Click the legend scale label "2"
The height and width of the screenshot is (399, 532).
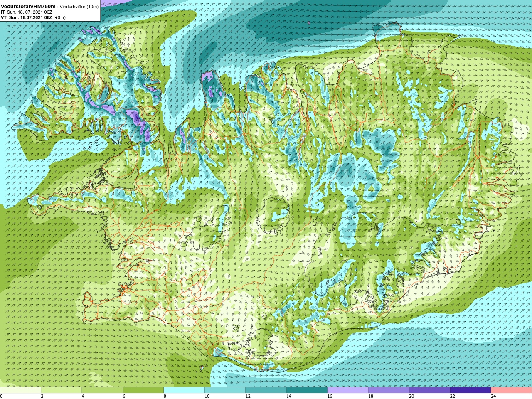click(x=42, y=396)
